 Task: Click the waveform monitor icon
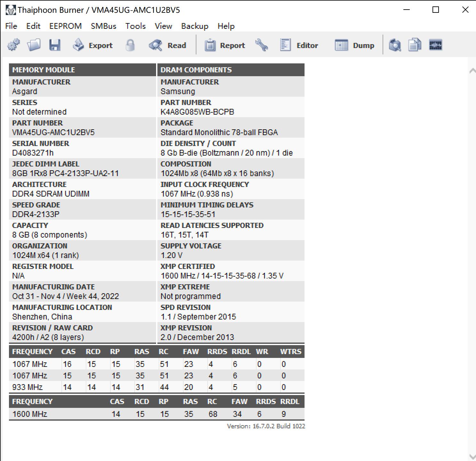point(435,45)
